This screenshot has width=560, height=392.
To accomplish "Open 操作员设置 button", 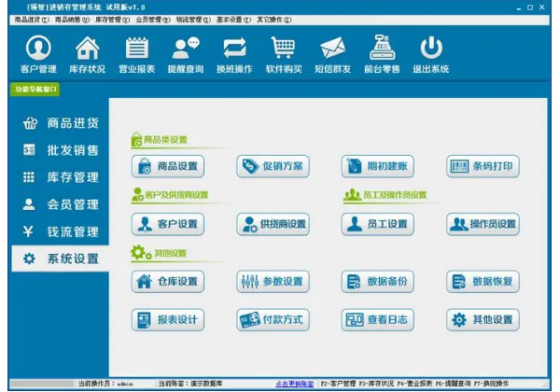I will coord(483,224).
